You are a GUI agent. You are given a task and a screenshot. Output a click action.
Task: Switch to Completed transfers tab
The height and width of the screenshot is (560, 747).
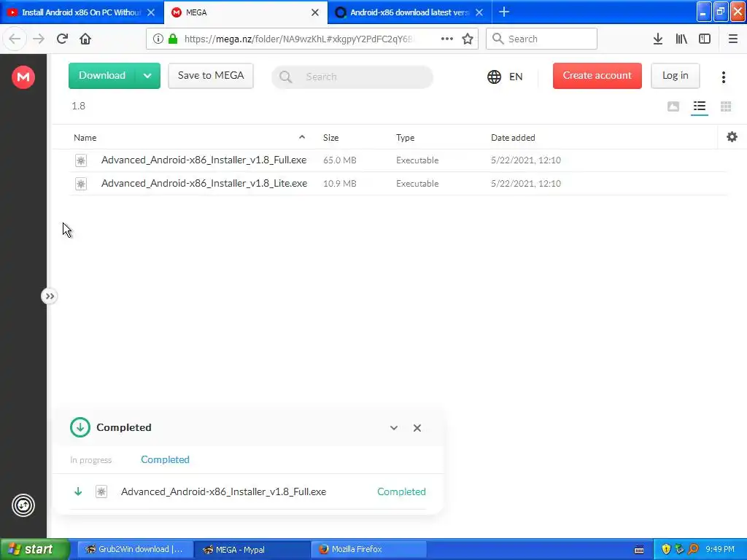coord(166,459)
